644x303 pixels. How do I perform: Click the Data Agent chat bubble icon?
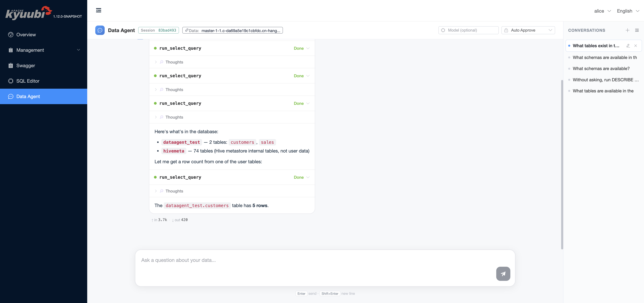(100, 30)
